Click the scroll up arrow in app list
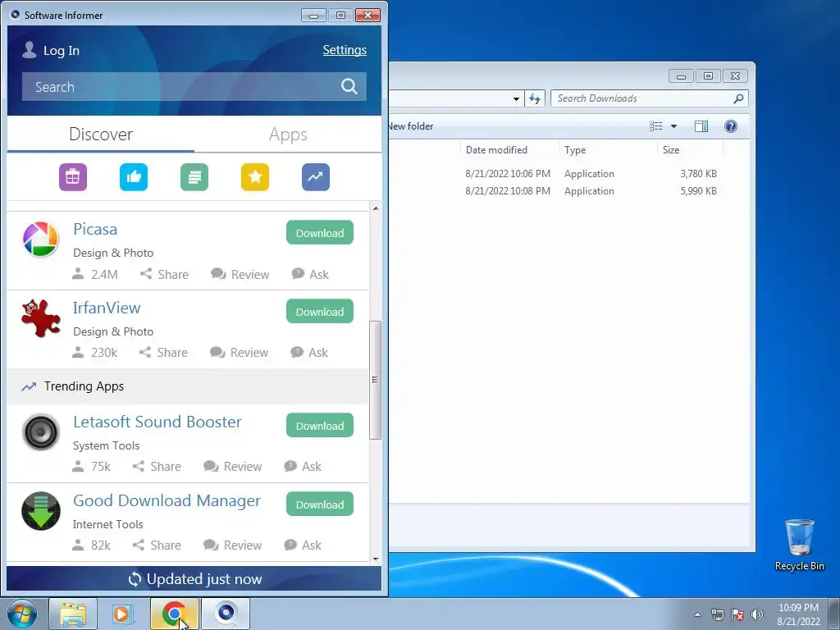 tap(376, 208)
